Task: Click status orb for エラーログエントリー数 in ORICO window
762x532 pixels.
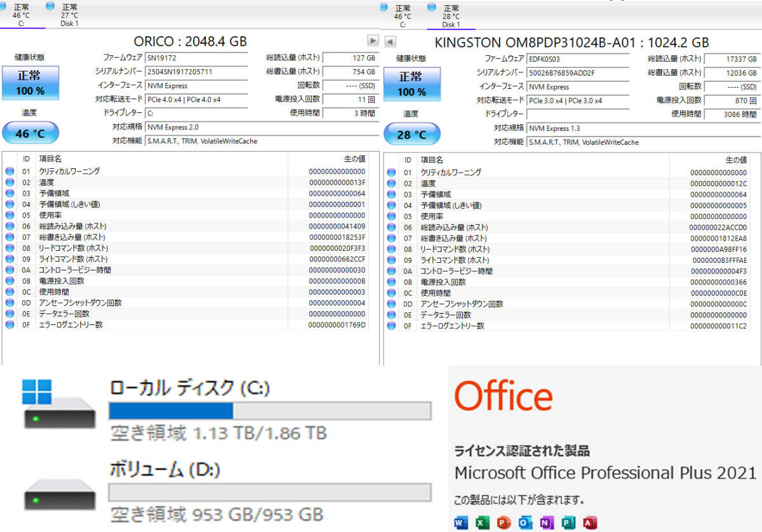Action: click(x=10, y=324)
